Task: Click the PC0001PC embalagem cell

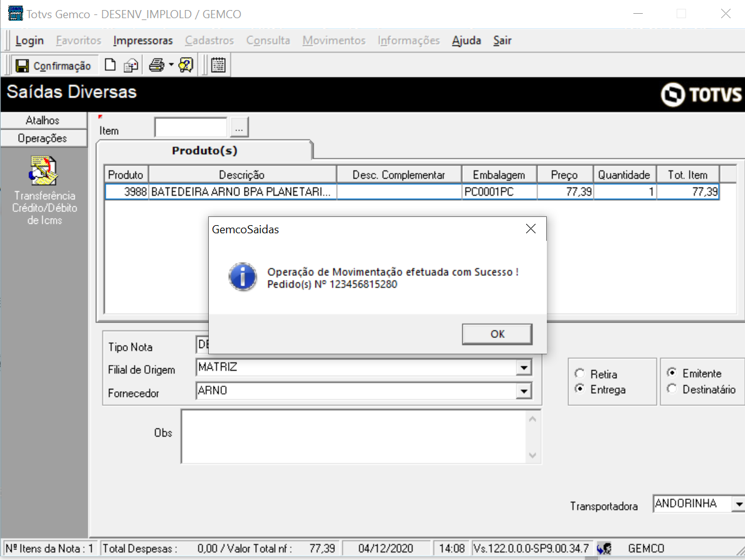Action: tap(499, 192)
